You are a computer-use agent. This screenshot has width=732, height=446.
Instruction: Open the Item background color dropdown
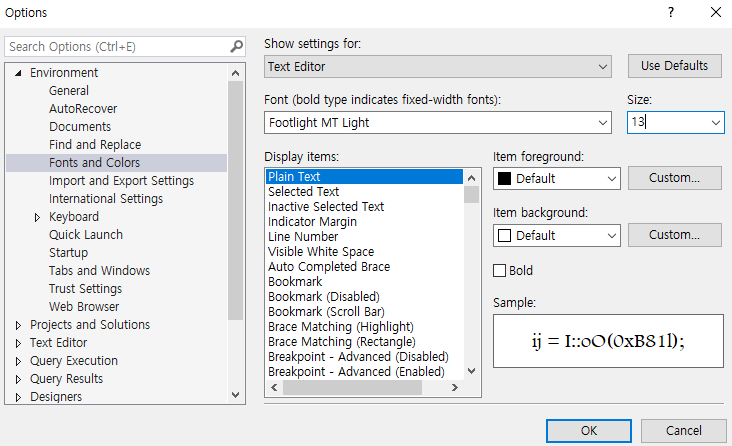pos(556,235)
